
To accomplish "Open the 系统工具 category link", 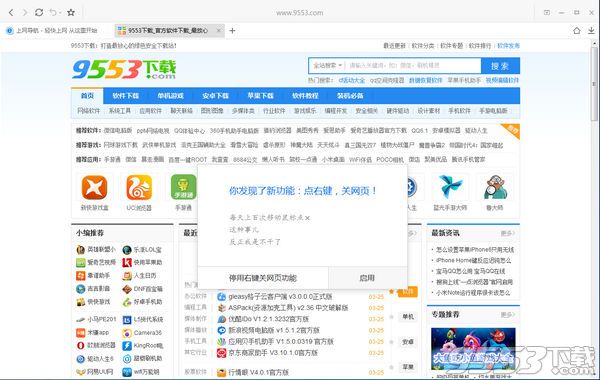I will tap(119, 111).
